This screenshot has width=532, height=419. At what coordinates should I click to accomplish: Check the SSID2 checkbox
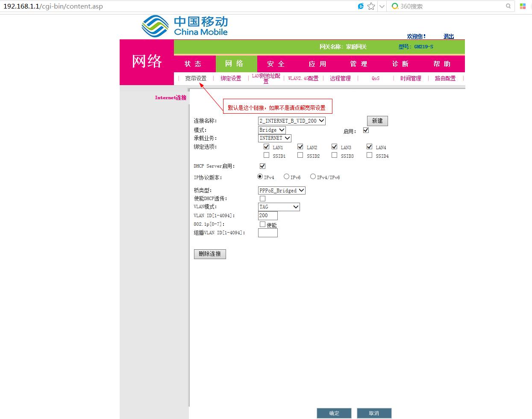300,155
